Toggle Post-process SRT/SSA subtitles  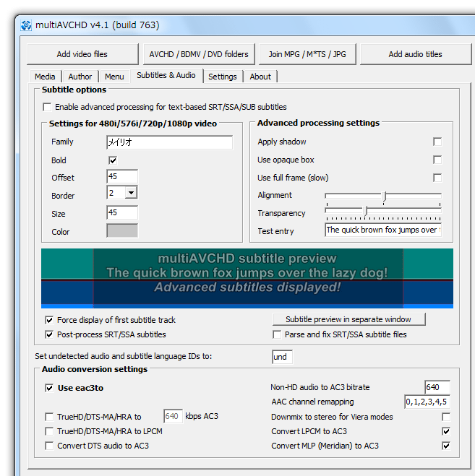coord(49,334)
